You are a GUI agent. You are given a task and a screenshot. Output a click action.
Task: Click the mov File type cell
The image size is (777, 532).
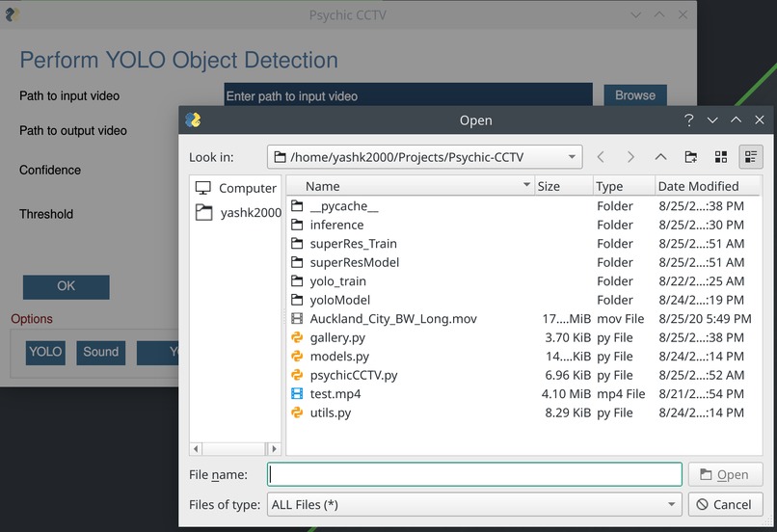point(621,319)
